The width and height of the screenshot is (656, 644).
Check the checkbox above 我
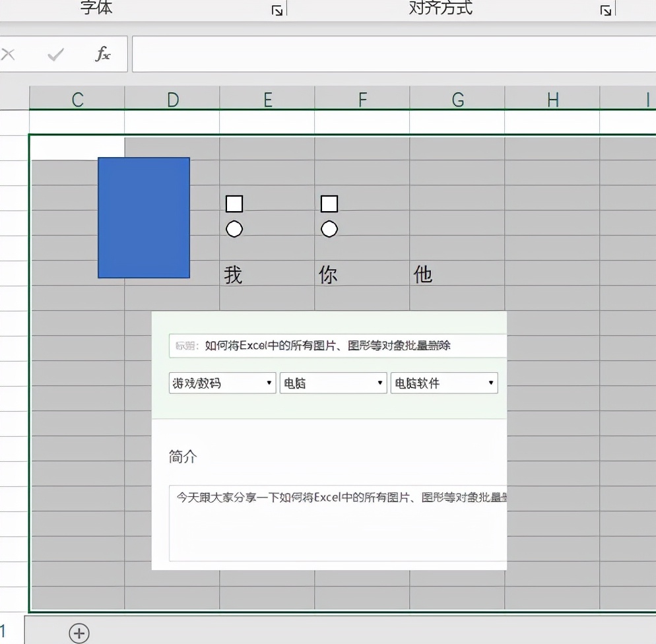(x=234, y=204)
